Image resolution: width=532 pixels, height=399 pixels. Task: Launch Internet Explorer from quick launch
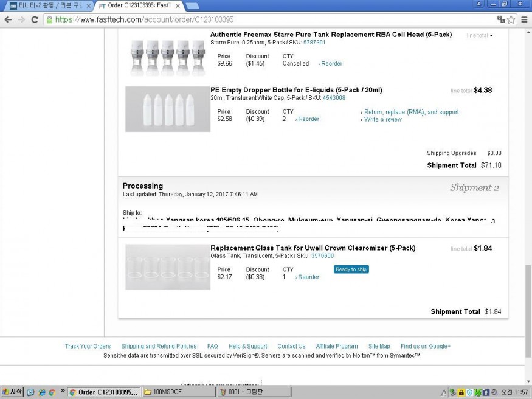42,392
